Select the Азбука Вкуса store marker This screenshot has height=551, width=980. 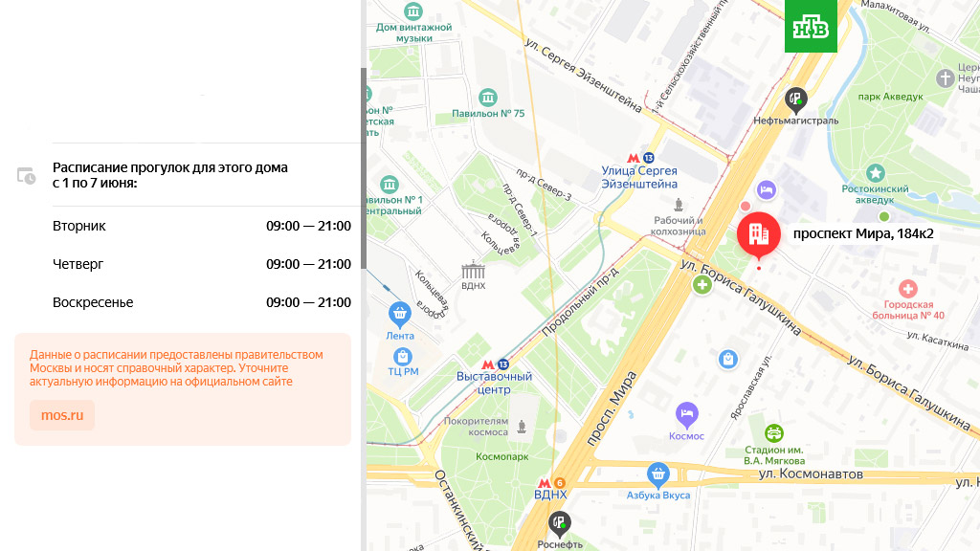click(x=657, y=474)
